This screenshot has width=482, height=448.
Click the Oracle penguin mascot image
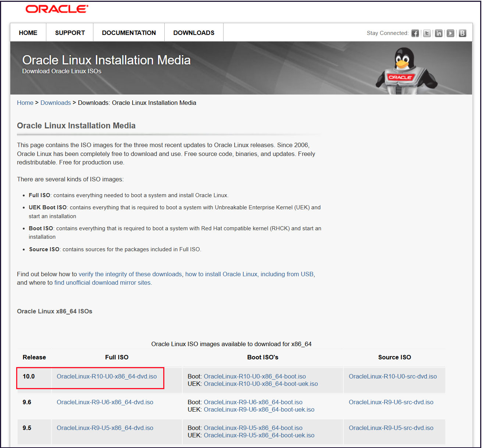coord(406,70)
